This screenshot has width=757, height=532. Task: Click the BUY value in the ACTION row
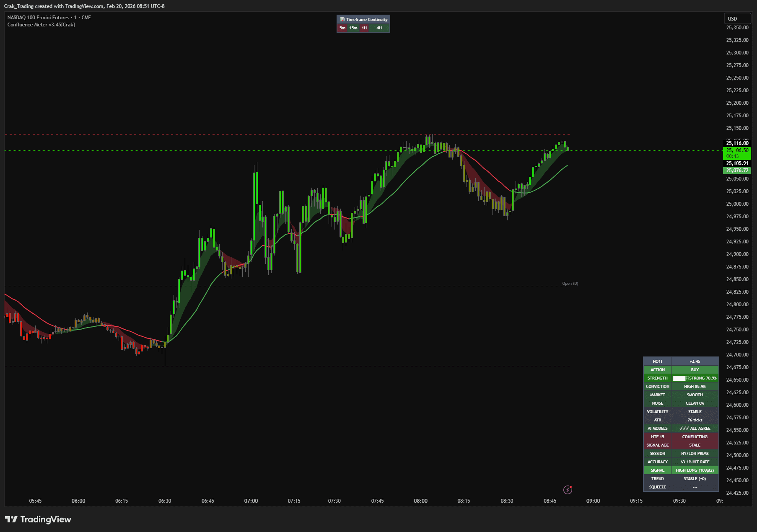click(x=695, y=370)
